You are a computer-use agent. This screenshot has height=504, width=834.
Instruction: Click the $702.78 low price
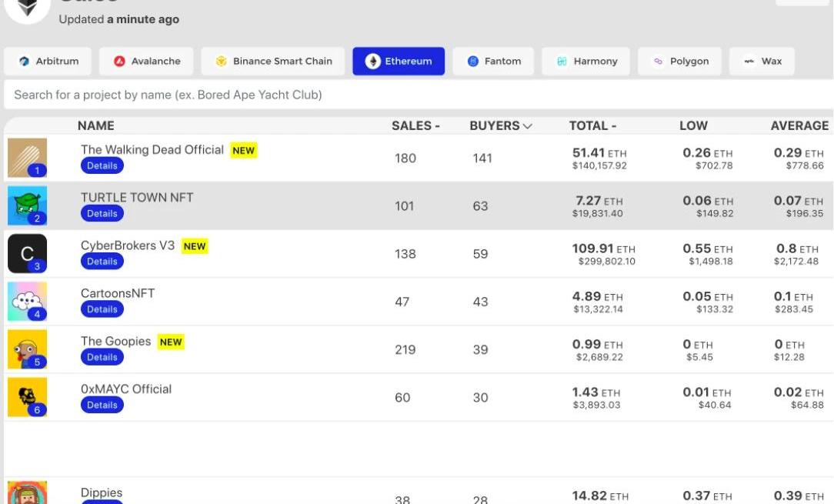[714, 165]
